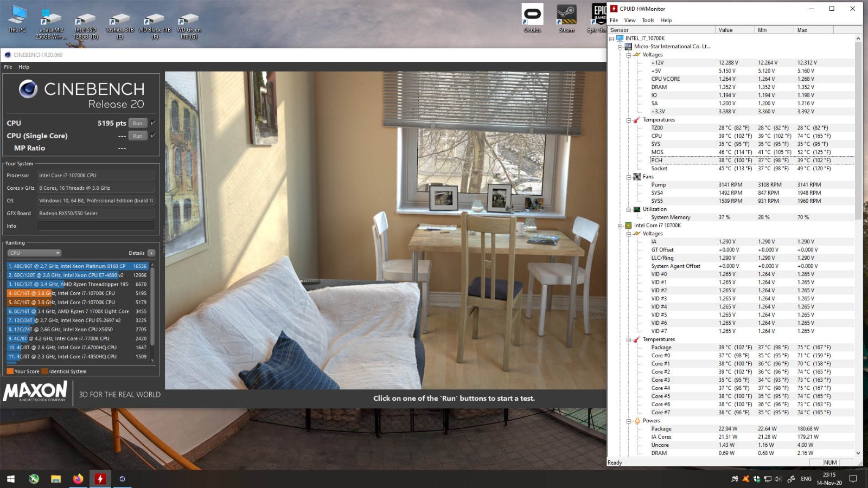Collapse Fans node in HWMonitor

click(629, 177)
